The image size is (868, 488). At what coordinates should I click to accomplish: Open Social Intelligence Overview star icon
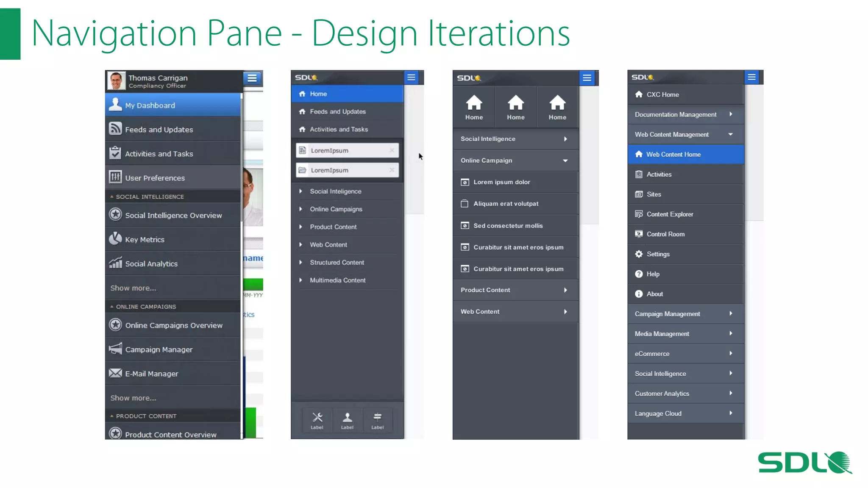click(115, 214)
